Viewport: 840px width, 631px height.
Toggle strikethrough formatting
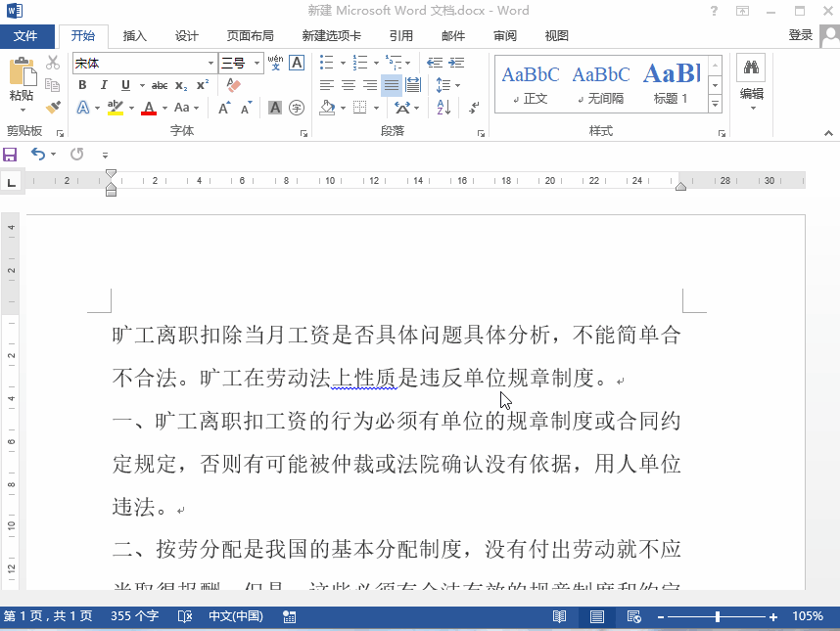tap(159, 85)
